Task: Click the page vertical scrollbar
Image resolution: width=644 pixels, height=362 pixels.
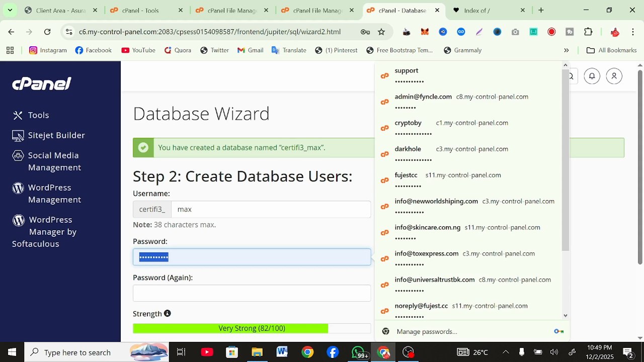Action: pos(640,166)
